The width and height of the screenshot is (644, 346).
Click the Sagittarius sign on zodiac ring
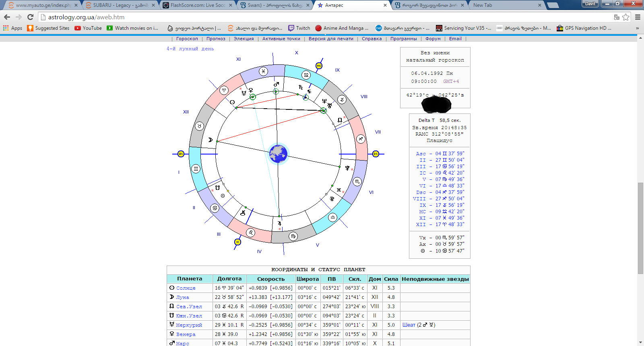361,139
